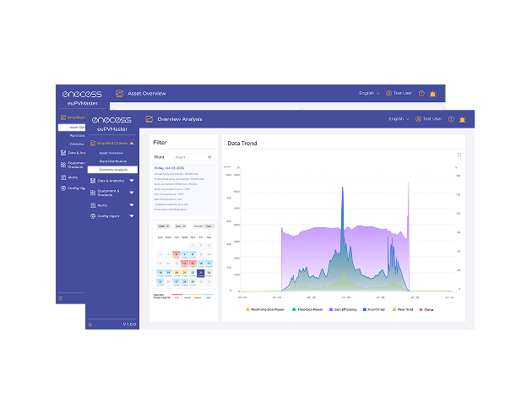
Task: Select Plant Distribution in the sidebar menu
Action: point(114,161)
